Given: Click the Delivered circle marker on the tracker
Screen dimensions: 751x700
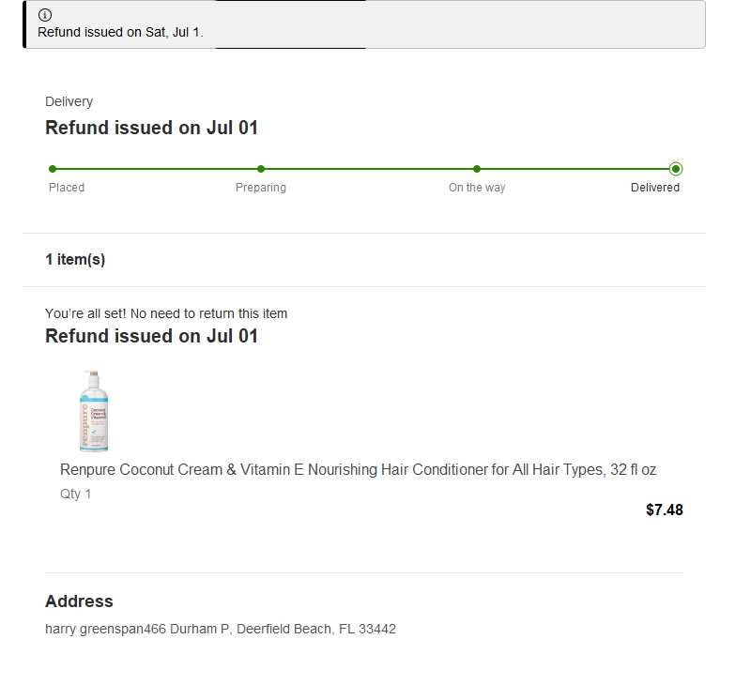Looking at the screenshot, I should pyautogui.click(x=676, y=169).
